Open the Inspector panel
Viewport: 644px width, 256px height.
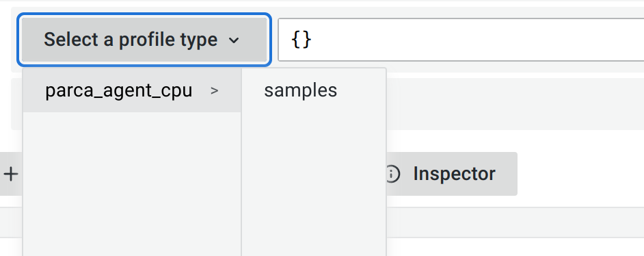(451, 174)
